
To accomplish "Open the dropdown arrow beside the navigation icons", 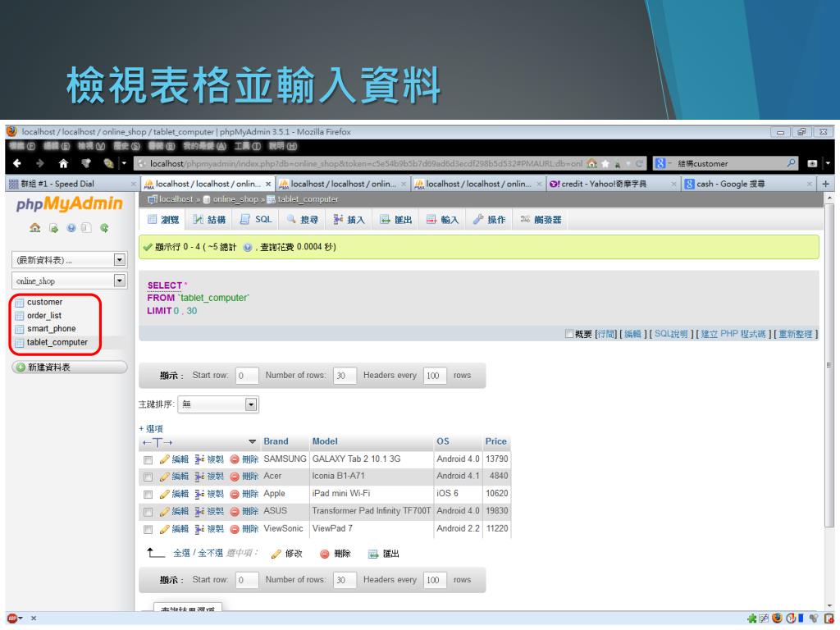I will click(x=125, y=163).
